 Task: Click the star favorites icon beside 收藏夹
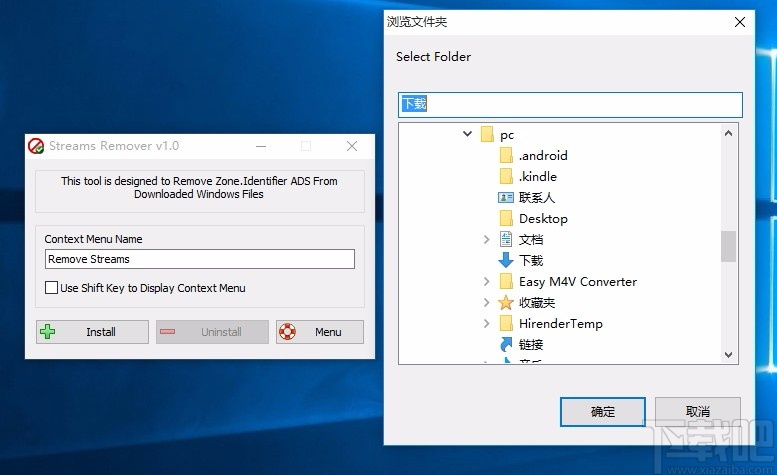(x=505, y=302)
